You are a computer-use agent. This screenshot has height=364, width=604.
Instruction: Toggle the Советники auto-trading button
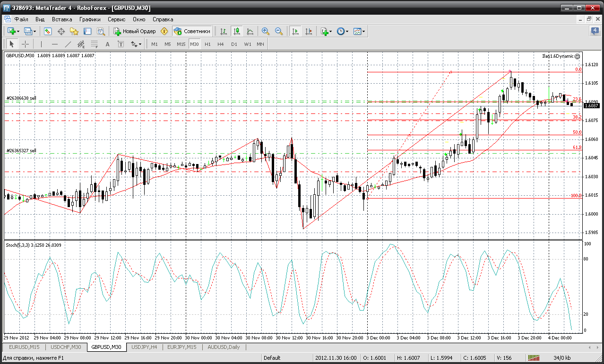point(192,31)
